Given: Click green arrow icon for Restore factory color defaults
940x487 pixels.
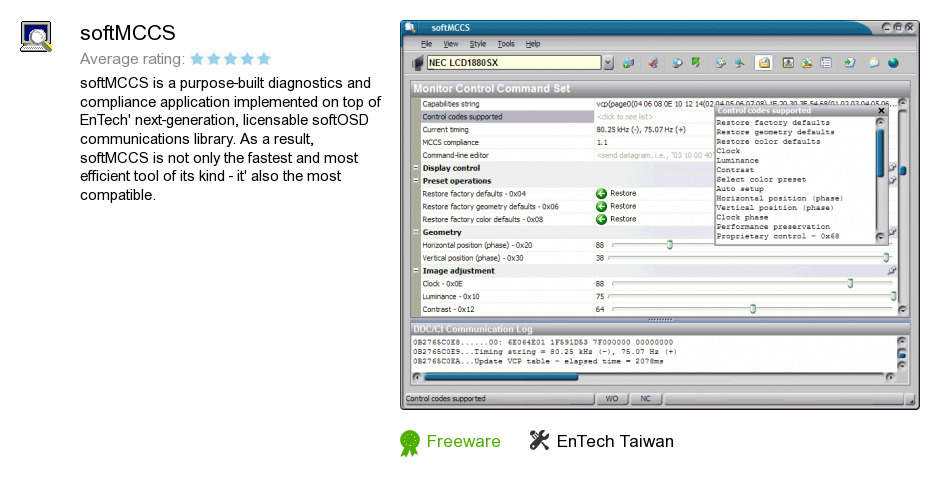Looking at the screenshot, I should click(x=601, y=220).
